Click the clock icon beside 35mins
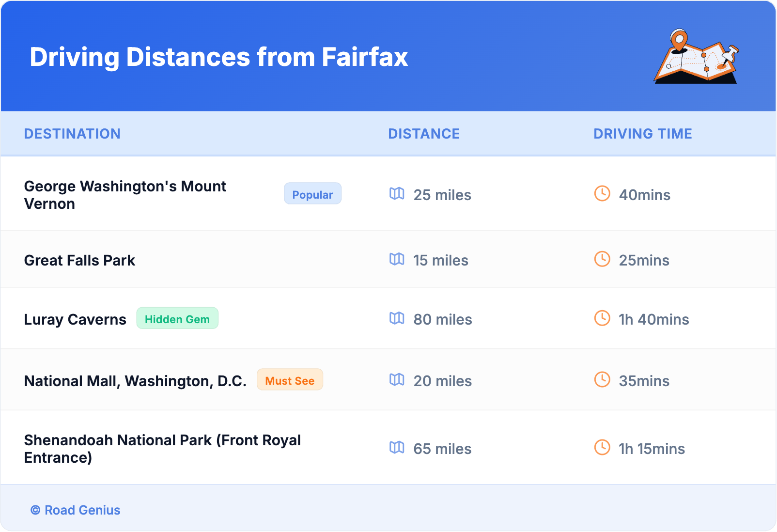 pyautogui.click(x=602, y=380)
